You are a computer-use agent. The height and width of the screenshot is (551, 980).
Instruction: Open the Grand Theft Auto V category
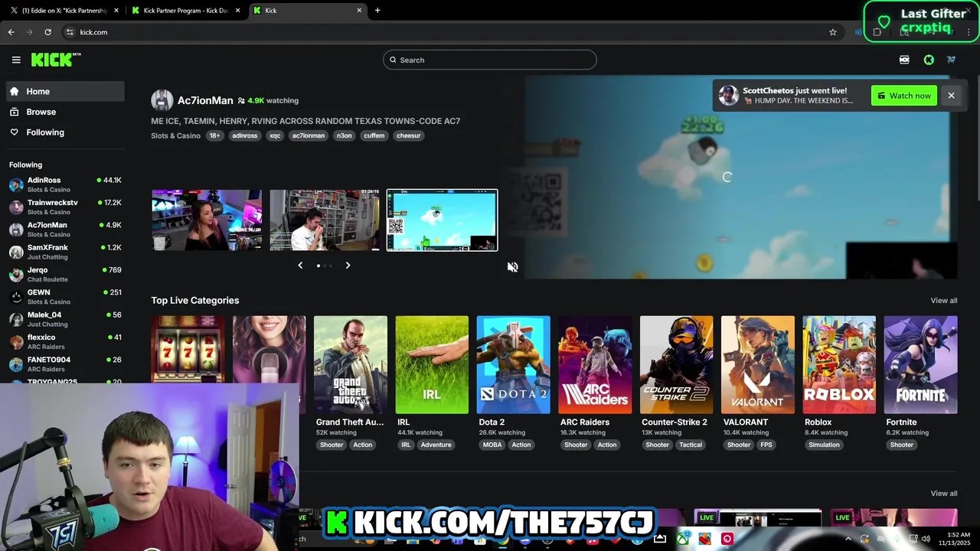[x=351, y=365]
